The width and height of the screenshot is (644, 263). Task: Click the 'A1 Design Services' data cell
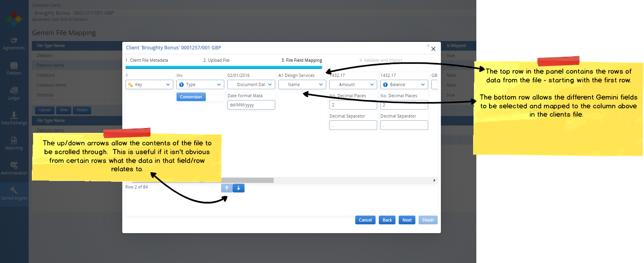tap(296, 75)
